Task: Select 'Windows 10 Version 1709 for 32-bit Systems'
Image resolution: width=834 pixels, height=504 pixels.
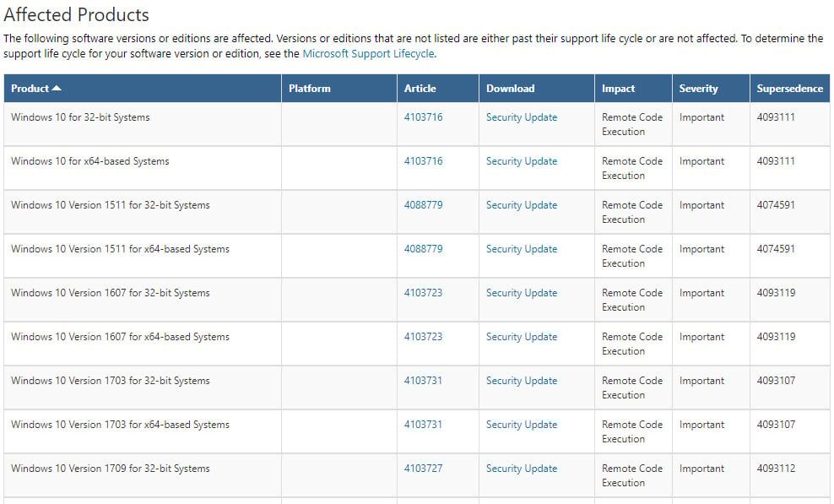Action: (110, 469)
